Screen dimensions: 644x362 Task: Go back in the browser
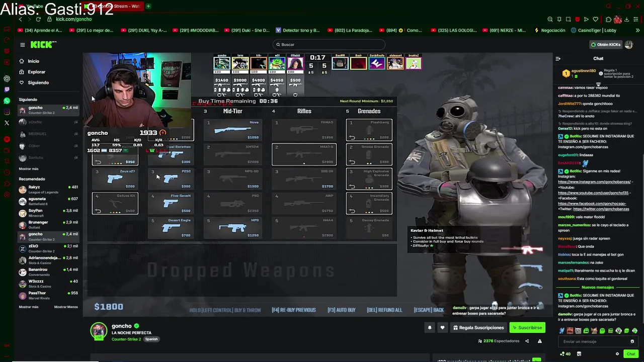coord(21,19)
